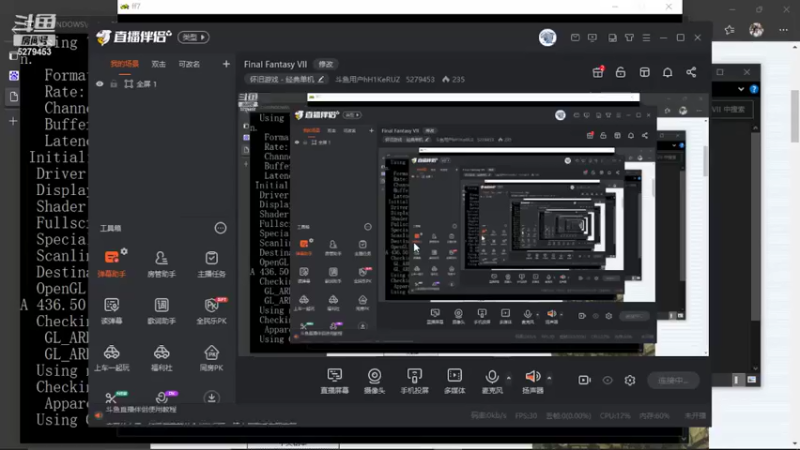This screenshot has height=450, width=800.
Task: Click the 修改 button beside Final Fantasy VII
Action: pyautogui.click(x=326, y=64)
